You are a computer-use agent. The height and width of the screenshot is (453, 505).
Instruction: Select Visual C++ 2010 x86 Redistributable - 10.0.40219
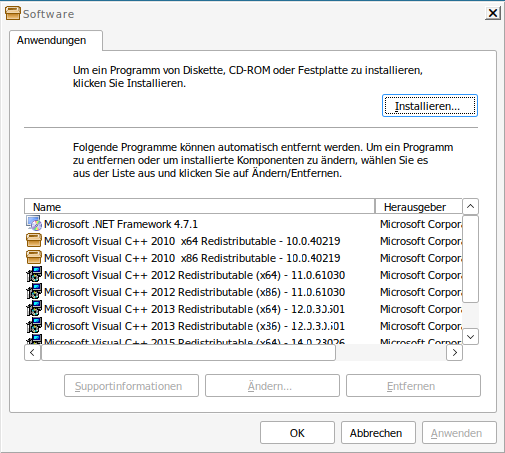192,258
